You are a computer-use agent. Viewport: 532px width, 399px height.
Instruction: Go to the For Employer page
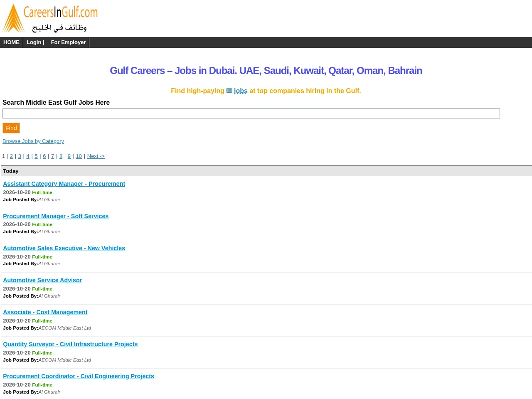pyautogui.click(x=68, y=42)
